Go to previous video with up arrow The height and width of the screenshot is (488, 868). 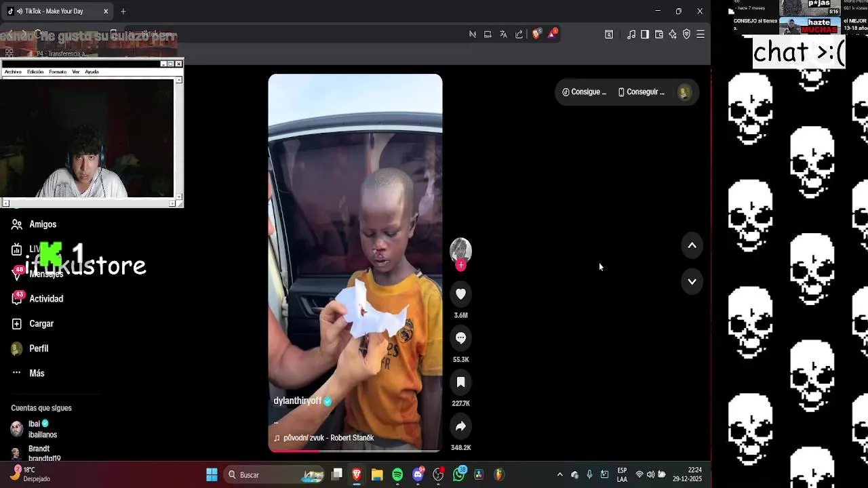click(692, 245)
